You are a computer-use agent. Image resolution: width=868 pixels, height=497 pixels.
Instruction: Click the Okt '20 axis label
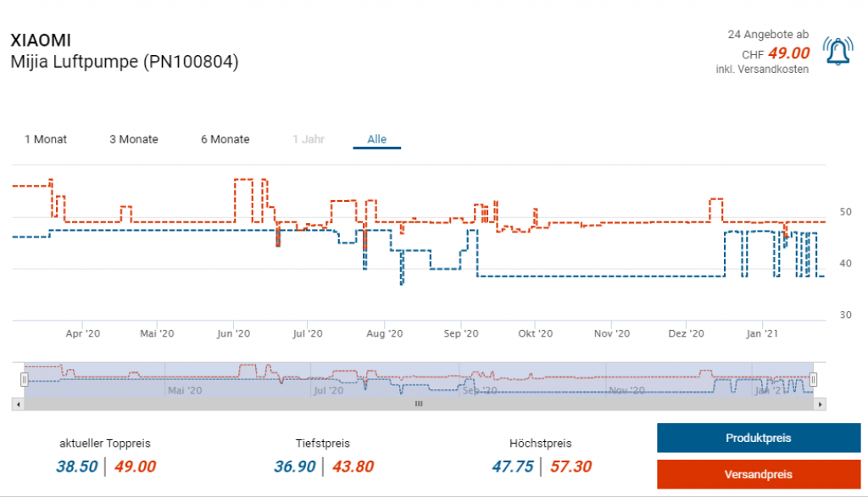pyautogui.click(x=536, y=333)
